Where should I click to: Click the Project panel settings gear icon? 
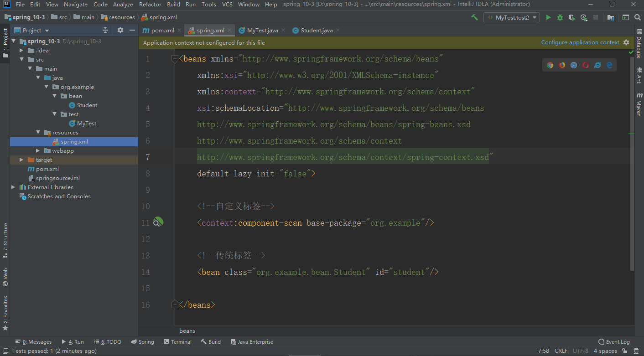point(120,30)
